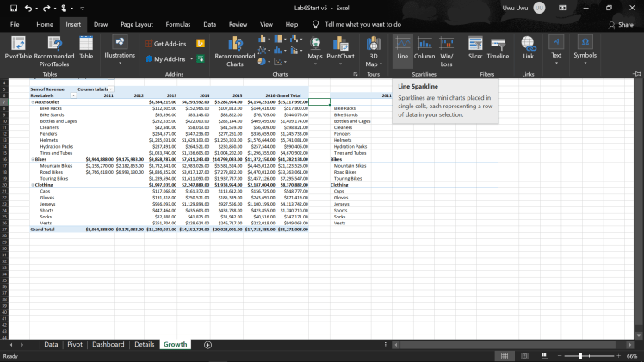This screenshot has width=644, height=362.
Task: Adjust the zoom slider in status bar
Action: [581, 356]
